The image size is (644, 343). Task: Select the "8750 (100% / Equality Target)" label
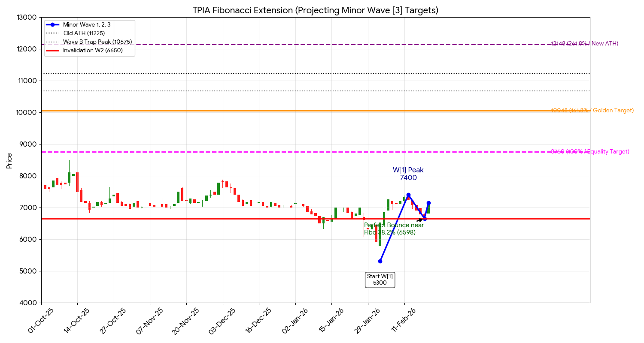[x=590, y=151]
